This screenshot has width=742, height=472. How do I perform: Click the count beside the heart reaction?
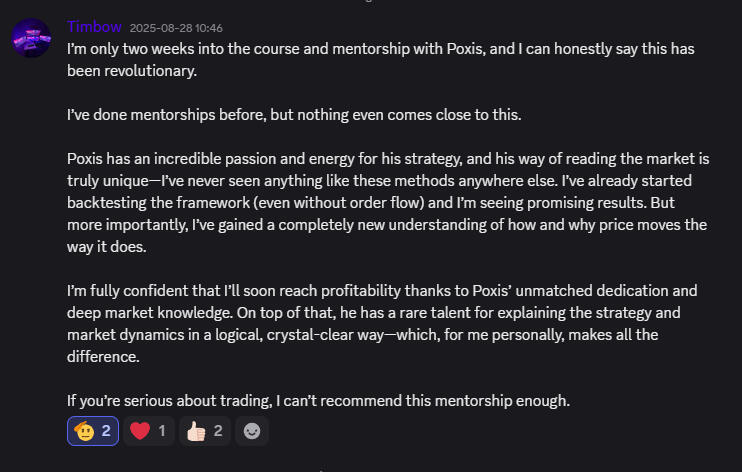point(162,431)
